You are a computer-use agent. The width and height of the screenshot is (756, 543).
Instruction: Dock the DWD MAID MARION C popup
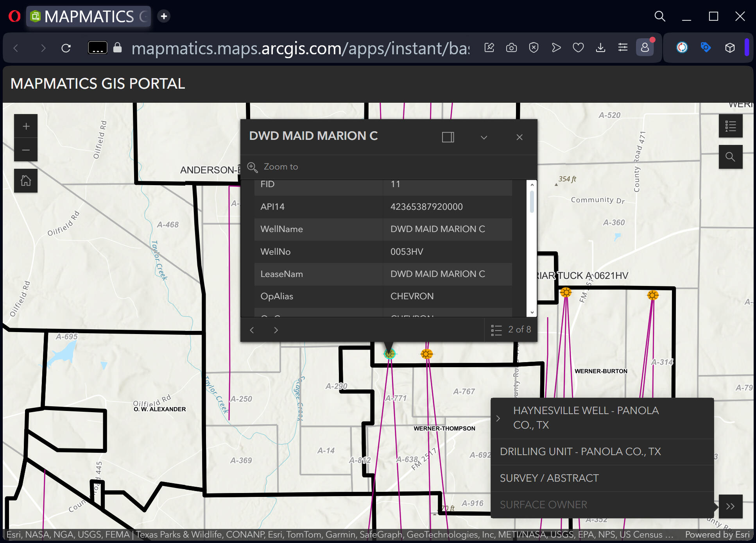(x=448, y=137)
